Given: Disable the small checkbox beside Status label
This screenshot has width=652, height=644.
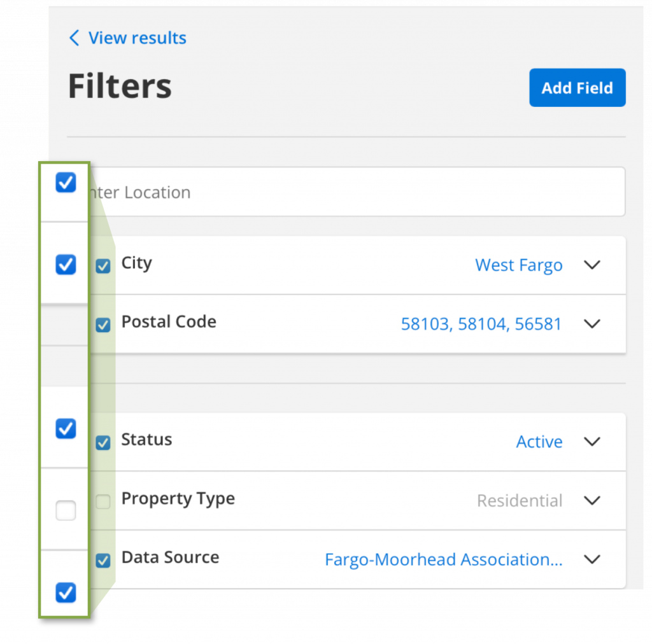Looking at the screenshot, I should (103, 443).
